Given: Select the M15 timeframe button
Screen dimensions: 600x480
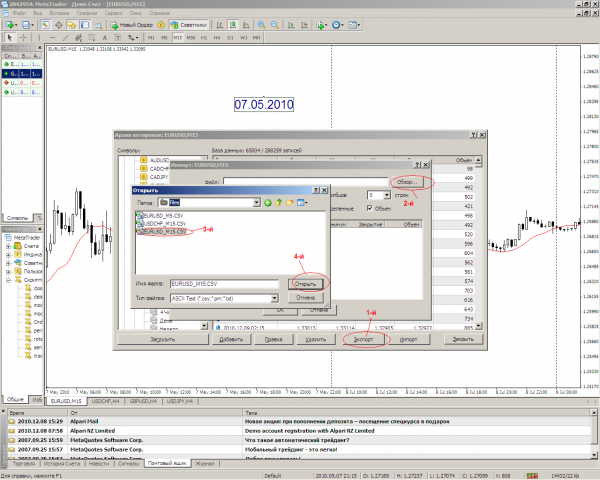Looking at the screenshot, I should point(178,38).
